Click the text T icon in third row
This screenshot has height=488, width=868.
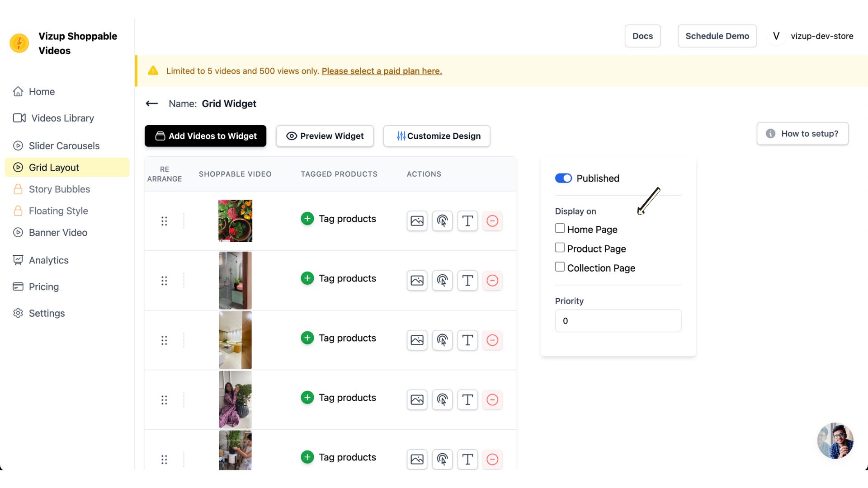467,340
